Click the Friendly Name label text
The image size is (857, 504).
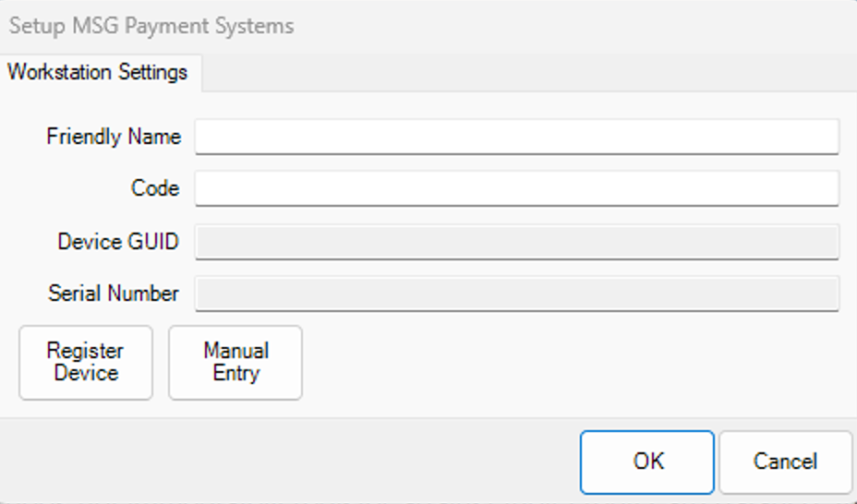pyautogui.click(x=114, y=137)
